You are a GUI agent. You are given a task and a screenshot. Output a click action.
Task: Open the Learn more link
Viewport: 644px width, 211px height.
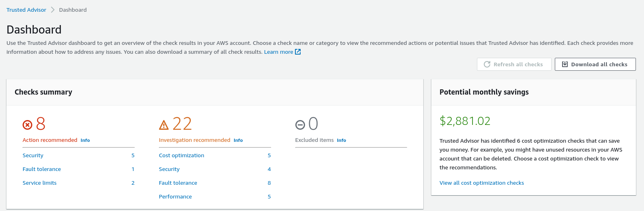point(278,52)
